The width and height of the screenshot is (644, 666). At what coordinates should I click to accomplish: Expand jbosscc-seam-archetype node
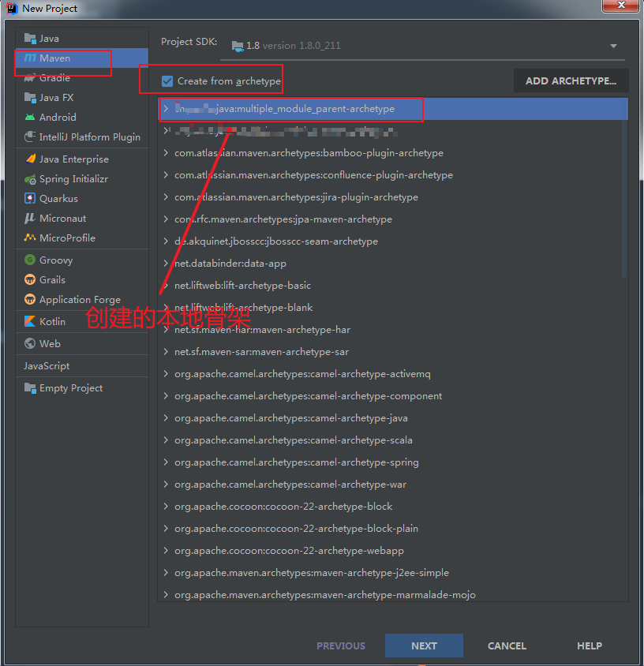[x=166, y=241]
